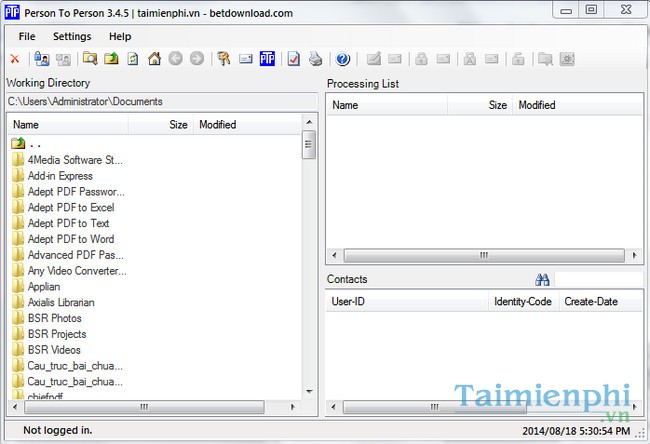
Task: Select the BSR Photos folder
Action: 54,318
